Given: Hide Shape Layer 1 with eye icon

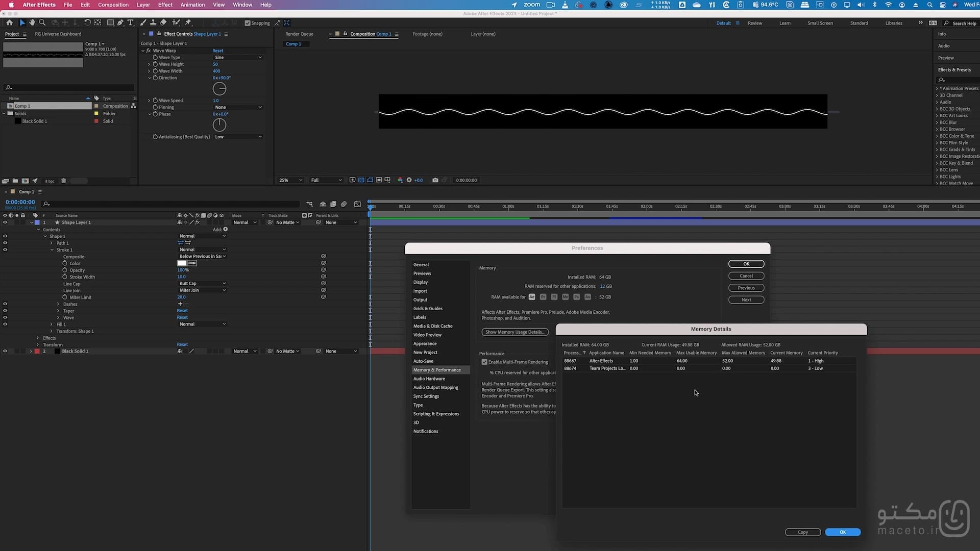Looking at the screenshot, I should point(5,222).
